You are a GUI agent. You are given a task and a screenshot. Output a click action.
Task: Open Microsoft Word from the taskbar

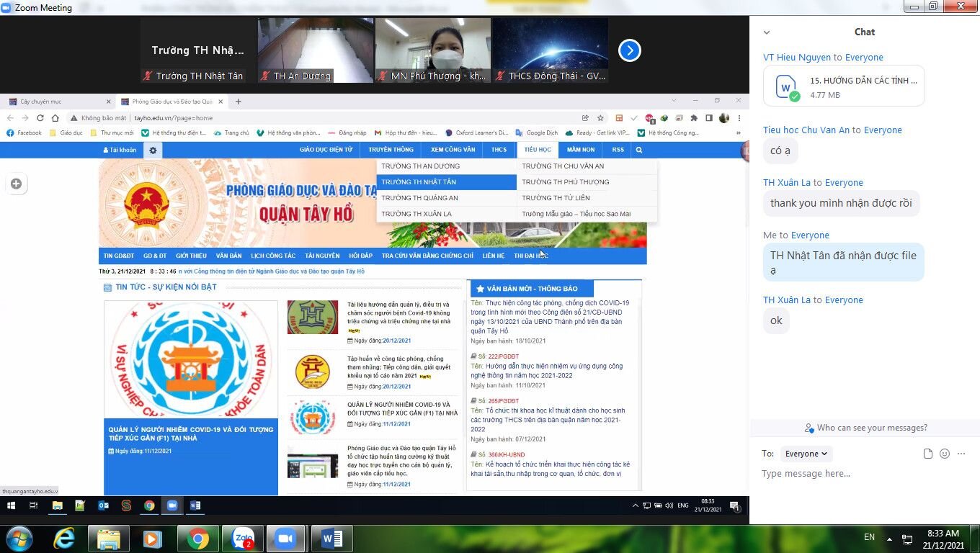(x=331, y=538)
